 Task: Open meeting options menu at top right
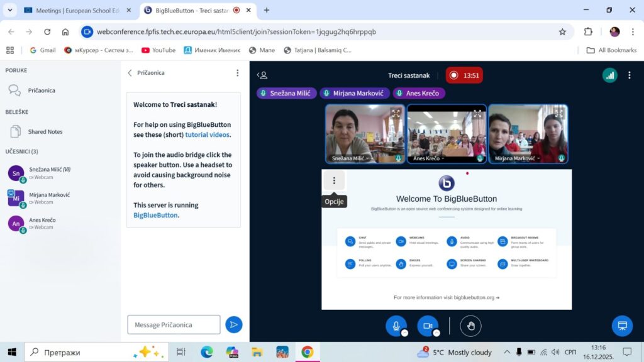pyautogui.click(x=629, y=75)
